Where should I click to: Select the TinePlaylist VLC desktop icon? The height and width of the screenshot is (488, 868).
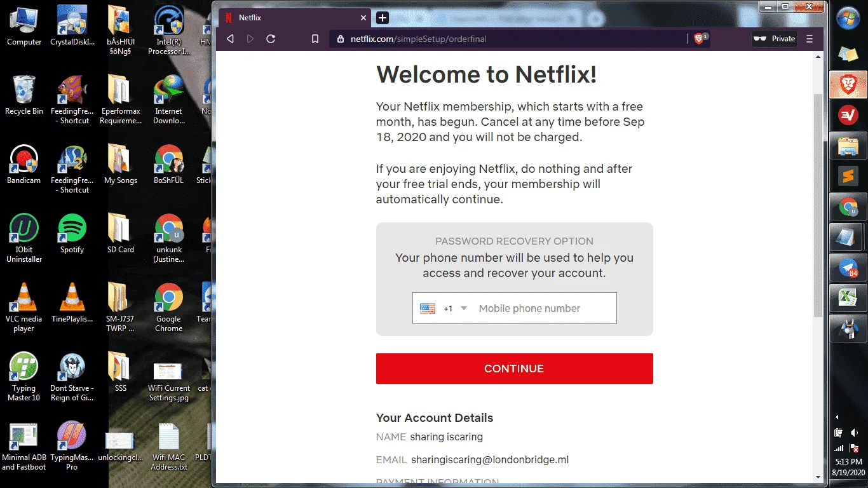pos(72,304)
